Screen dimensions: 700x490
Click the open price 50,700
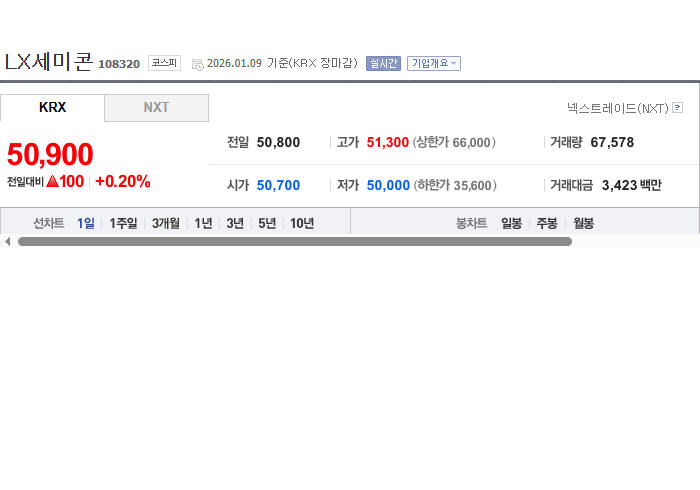click(x=278, y=185)
